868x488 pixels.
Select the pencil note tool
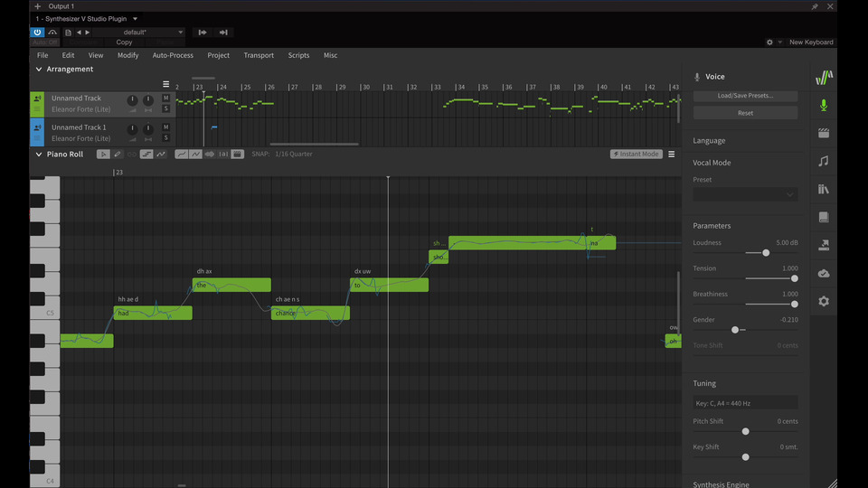[x=118, y=155]
